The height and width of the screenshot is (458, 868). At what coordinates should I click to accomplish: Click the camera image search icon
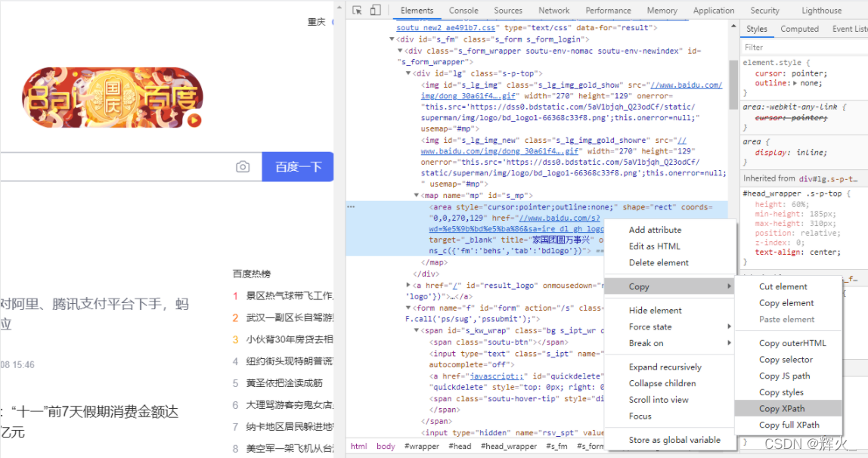pos(243,166)
